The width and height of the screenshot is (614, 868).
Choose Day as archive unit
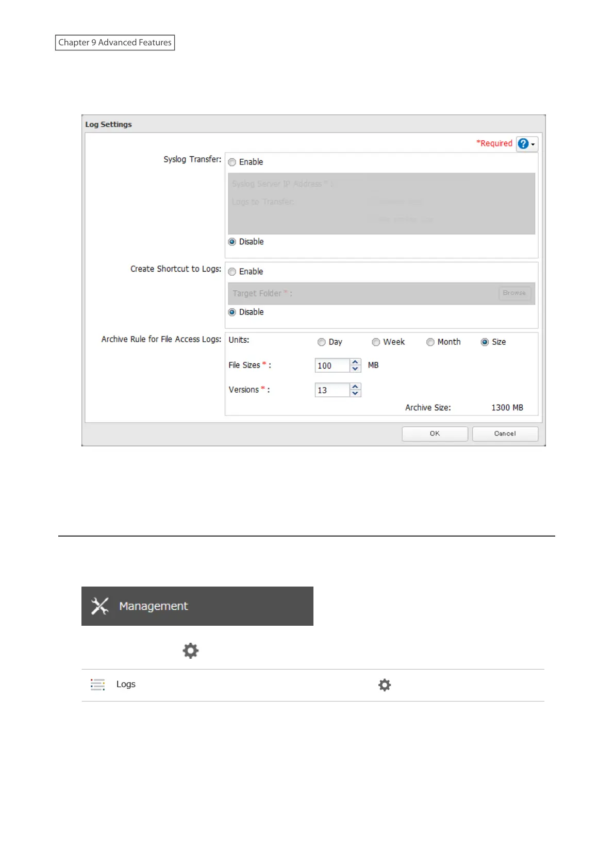pos(322,342)
